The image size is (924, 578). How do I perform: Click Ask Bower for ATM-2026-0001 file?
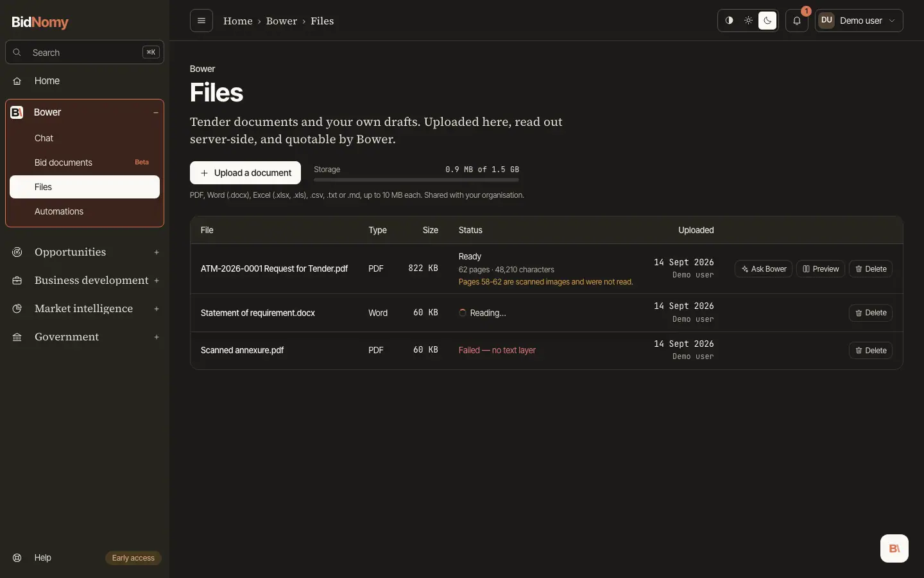pyautogui.click(x=764, y=269)
